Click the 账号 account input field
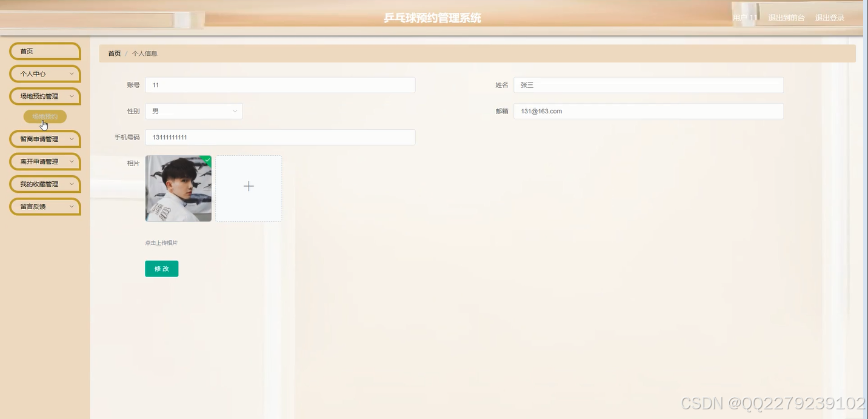The image size is (868, 419). coord(279,85)
